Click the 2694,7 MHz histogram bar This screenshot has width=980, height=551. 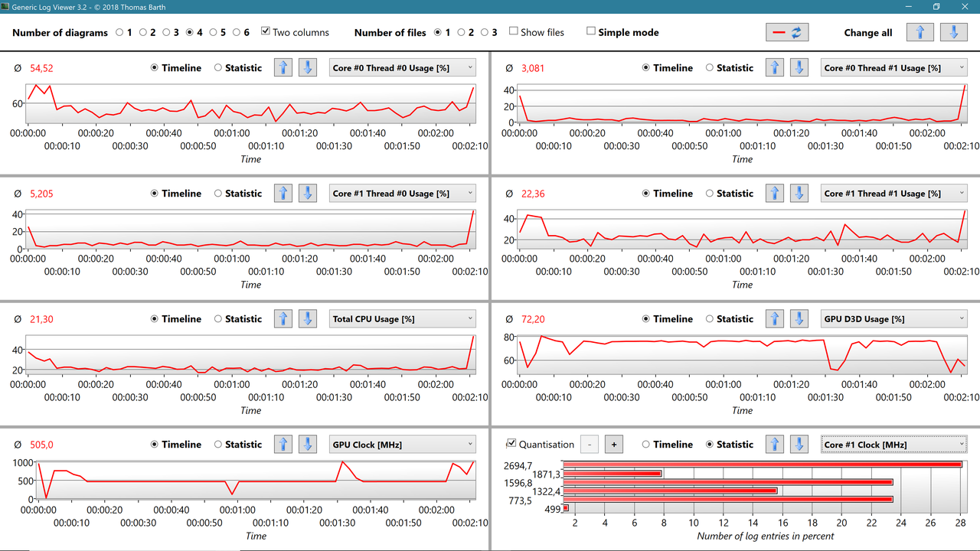click(x=762, y=465)
